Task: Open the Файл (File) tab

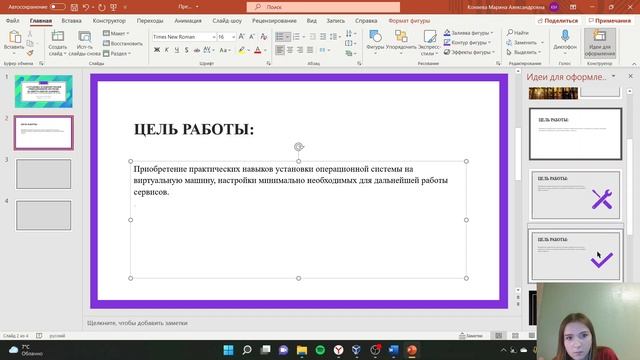Action: click(x=13, y=20)
